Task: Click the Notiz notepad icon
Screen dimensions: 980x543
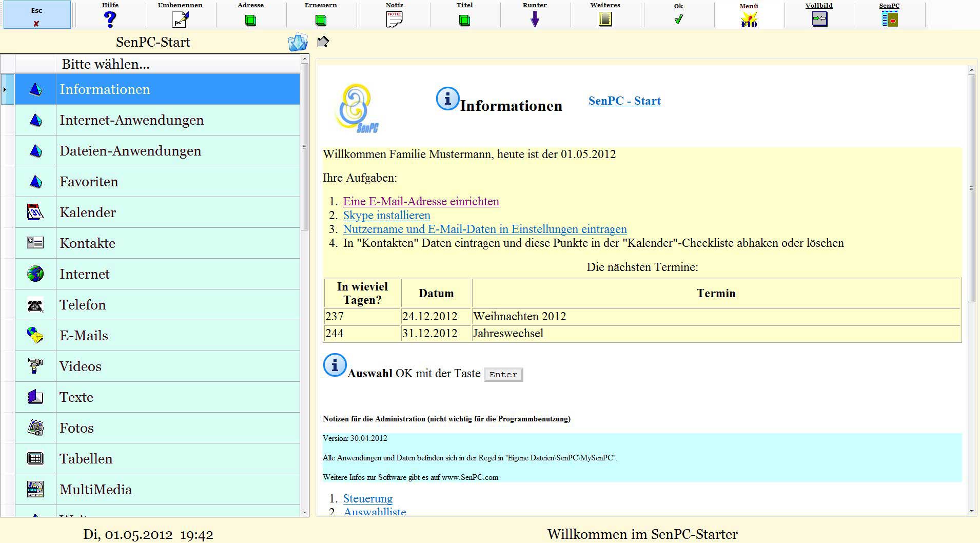Action: 394,20
